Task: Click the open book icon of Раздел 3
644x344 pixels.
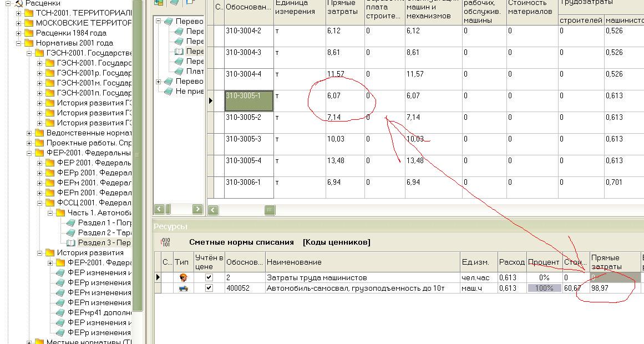Action: point(70,242)
